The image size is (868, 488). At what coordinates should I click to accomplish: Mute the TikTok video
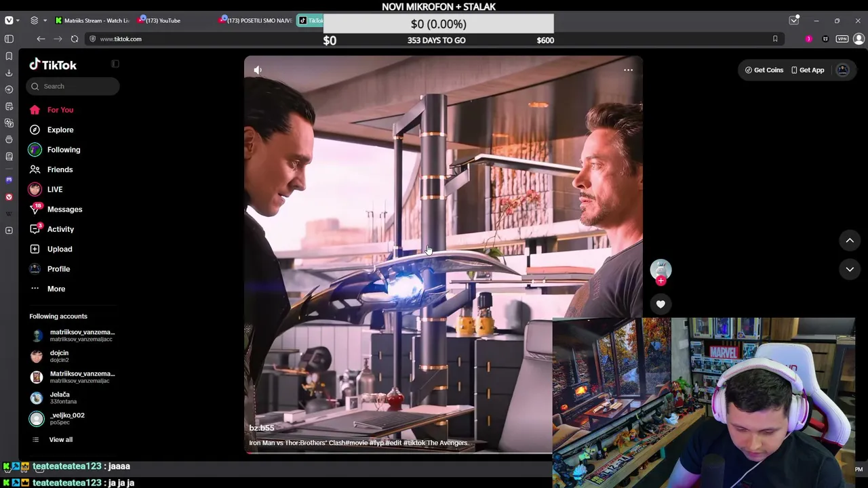(x=258, y=70)
